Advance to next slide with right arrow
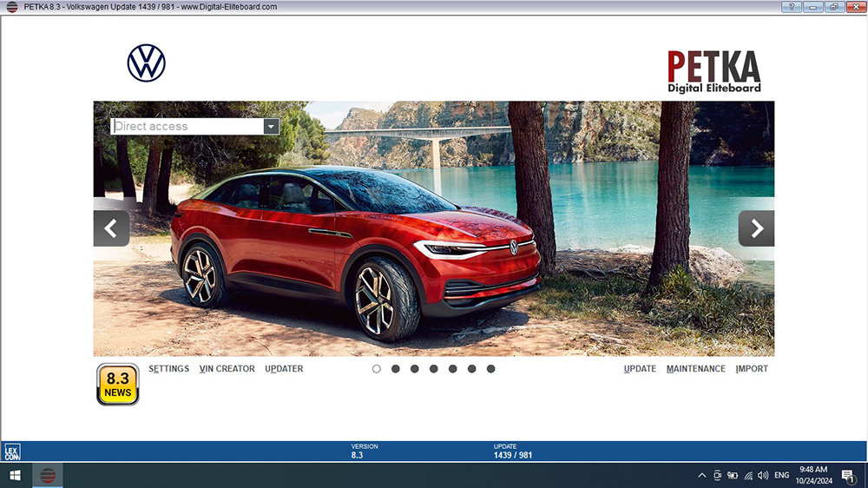The width and height of the screenshot is (868, 488). [756, 228]
